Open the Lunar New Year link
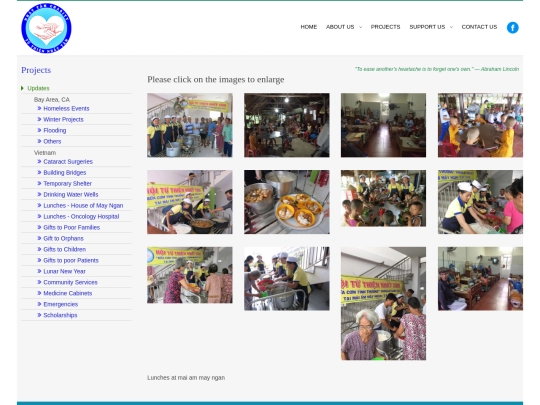 [64, 272]
